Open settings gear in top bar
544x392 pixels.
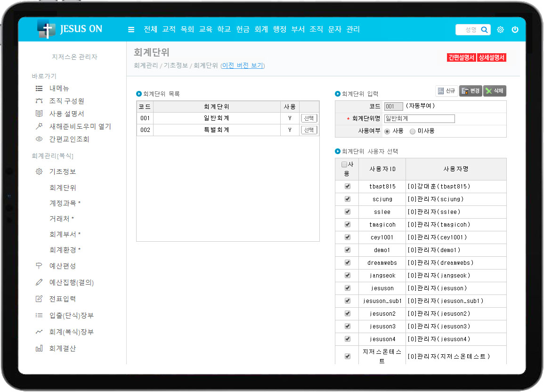pyautogui.click(x=500, y=30)
